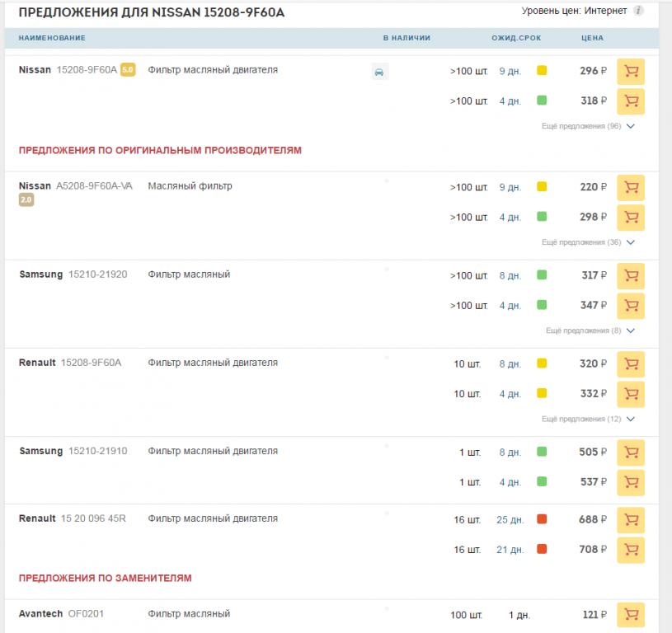672x633 pixels.
Task: Click the 5.0 rating badge for Nissan 15208-9F60A
Action: [128, 69]
